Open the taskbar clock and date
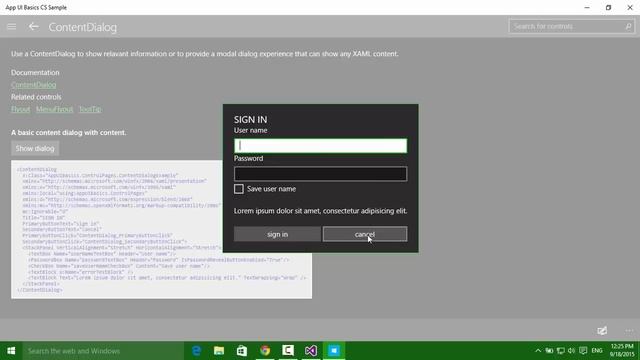Image resolution: width=640 pixels, height=360 pixels. pyautogui.click(x=622, y=351)
